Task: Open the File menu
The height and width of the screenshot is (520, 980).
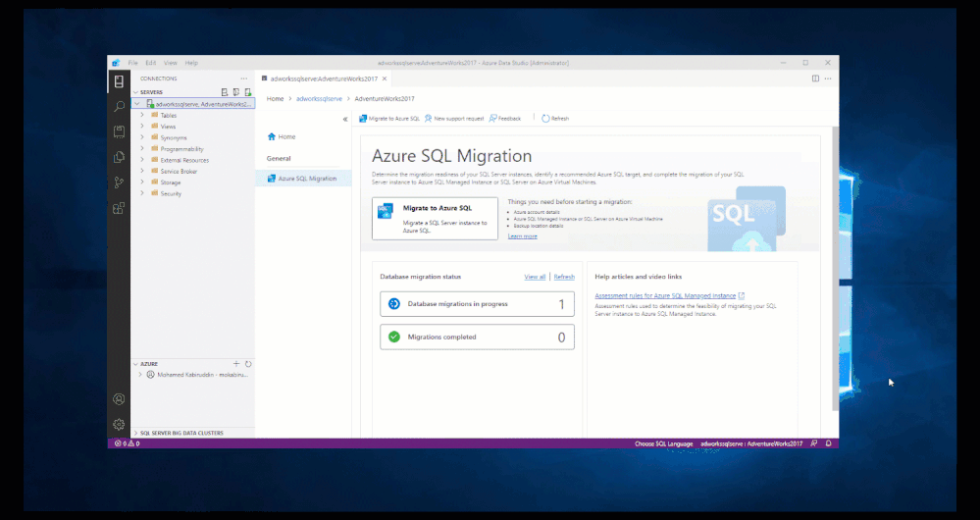Action: click(133, 63)
